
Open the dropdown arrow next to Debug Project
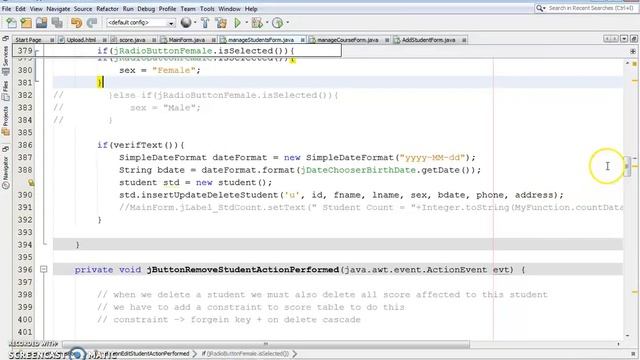point(267,23)
